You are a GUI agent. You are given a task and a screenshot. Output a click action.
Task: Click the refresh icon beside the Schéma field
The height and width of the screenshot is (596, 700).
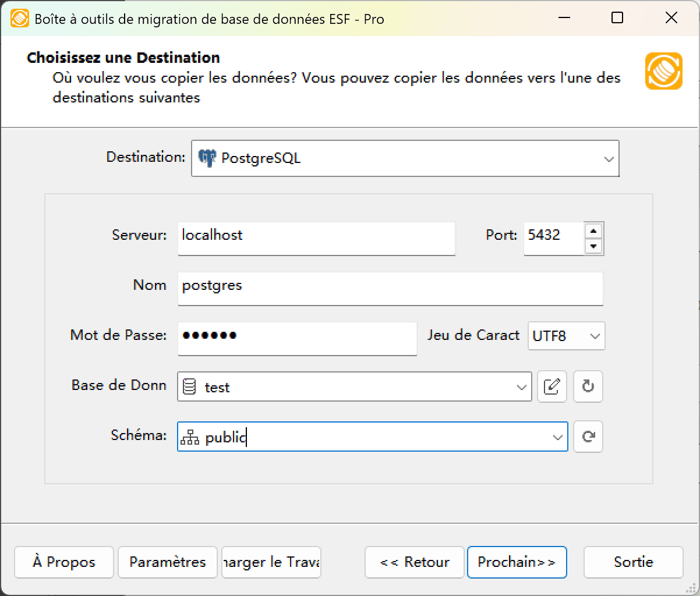pyautogui.click(x=588, y=437)
